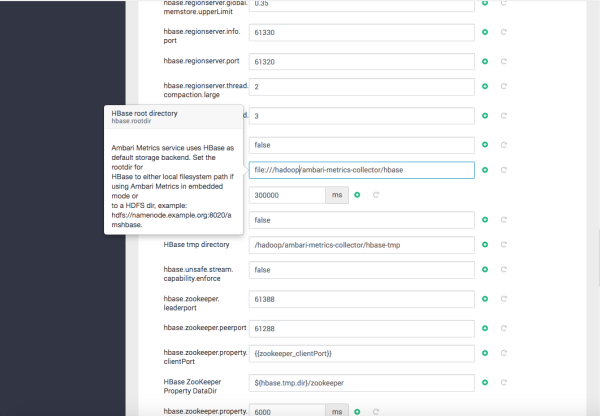The image size is (600, 416).
Task: Click the hbase.zookeeper.peerport field showing 61288
Action: (361, 326)
